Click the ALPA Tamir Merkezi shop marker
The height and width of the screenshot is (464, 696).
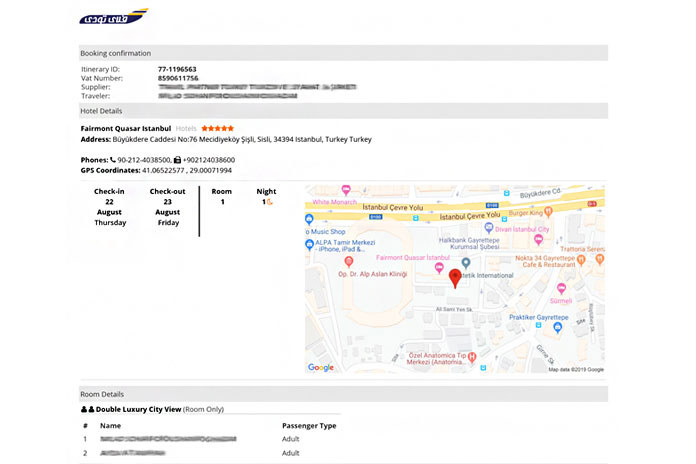click(309, 243)
